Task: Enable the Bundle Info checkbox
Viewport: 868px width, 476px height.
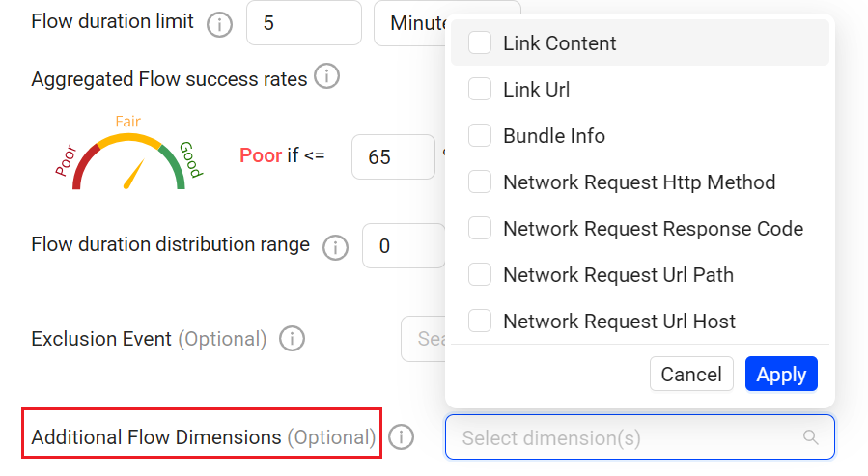Action: [480, 136]
